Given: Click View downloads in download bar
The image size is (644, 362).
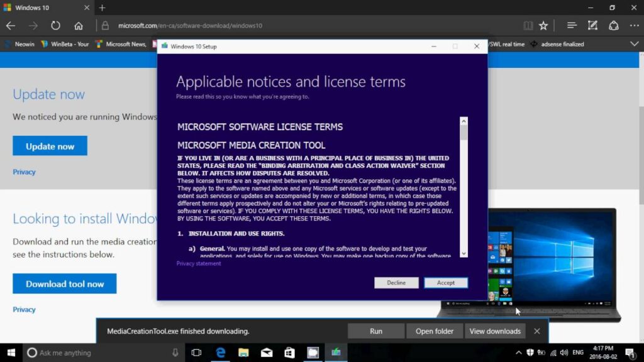Looking at the screenshot, I should pos(495,331).
